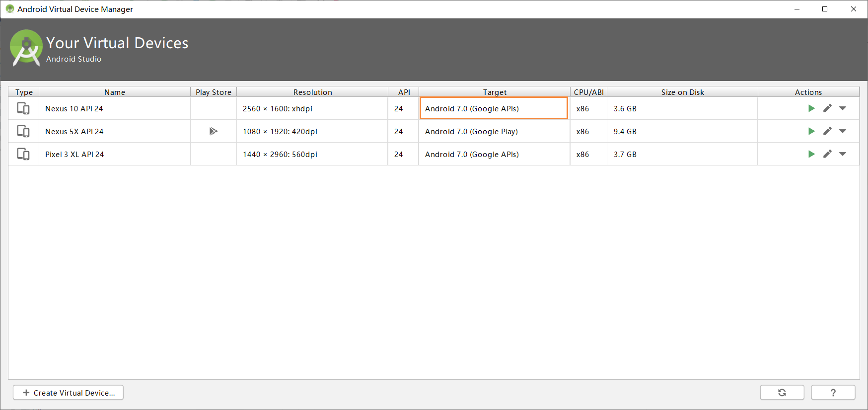The image size is (868, 410).
Task: Click the 3.7 GB size cell
Action: click(x=683, y=154)
